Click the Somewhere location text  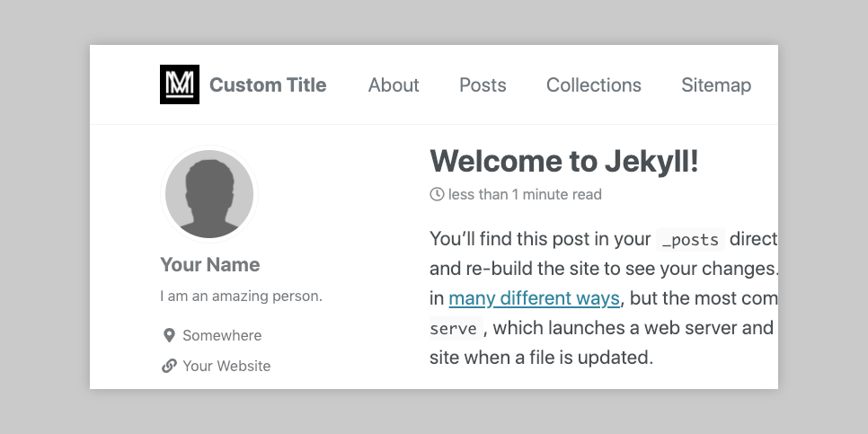222,335
